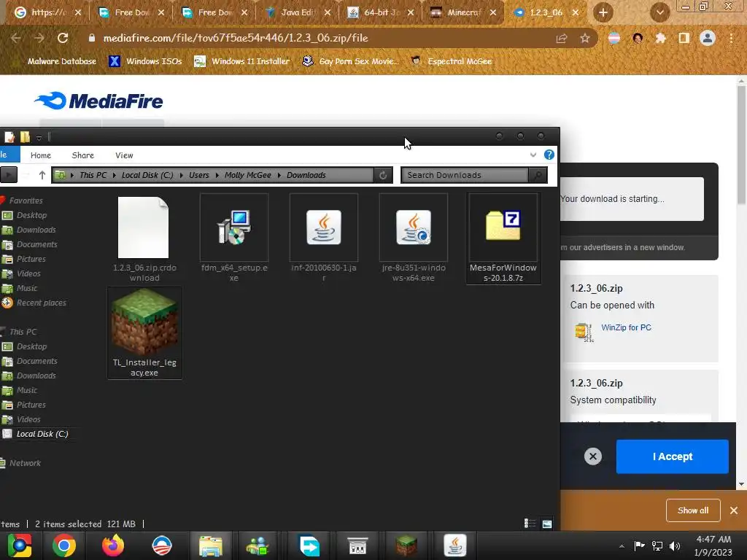Open the Chrome profile avatar

click(708, 38)
